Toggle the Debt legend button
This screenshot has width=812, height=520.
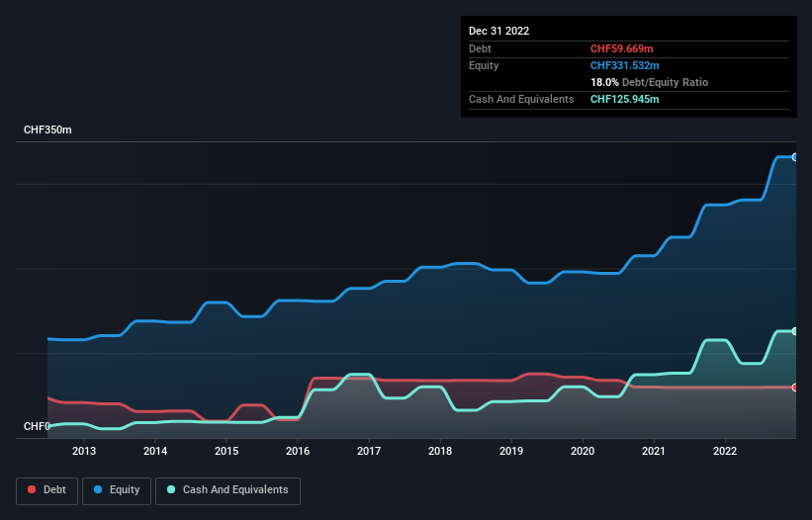point(47,490)
